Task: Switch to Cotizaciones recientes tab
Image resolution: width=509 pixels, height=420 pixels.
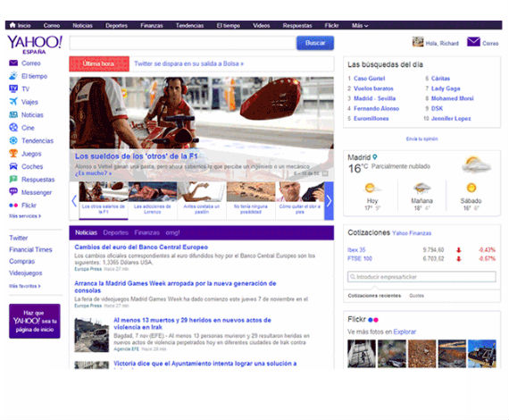Action: 374,296
